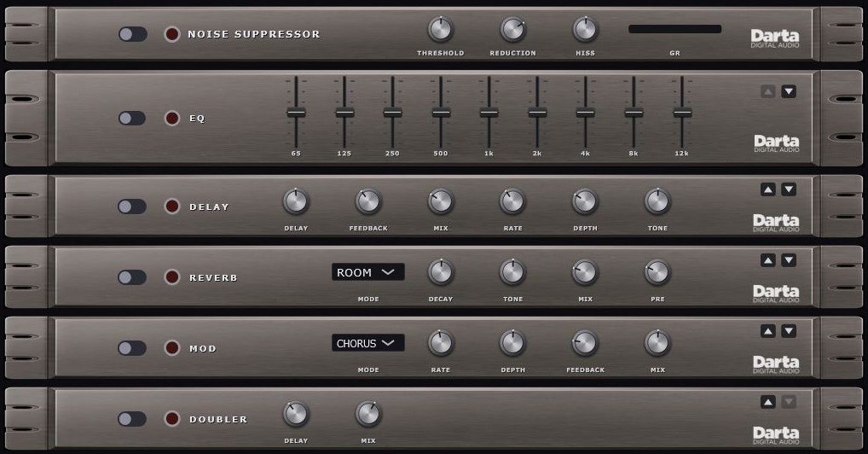Click the Noise Suppressor Reduction knob
The image size is (868, 454).
click(x=513, y=30)
